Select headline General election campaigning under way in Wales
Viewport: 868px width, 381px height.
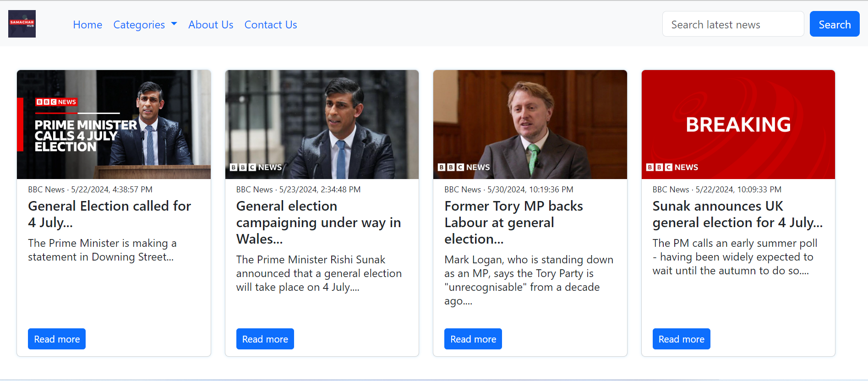(318, 223)
